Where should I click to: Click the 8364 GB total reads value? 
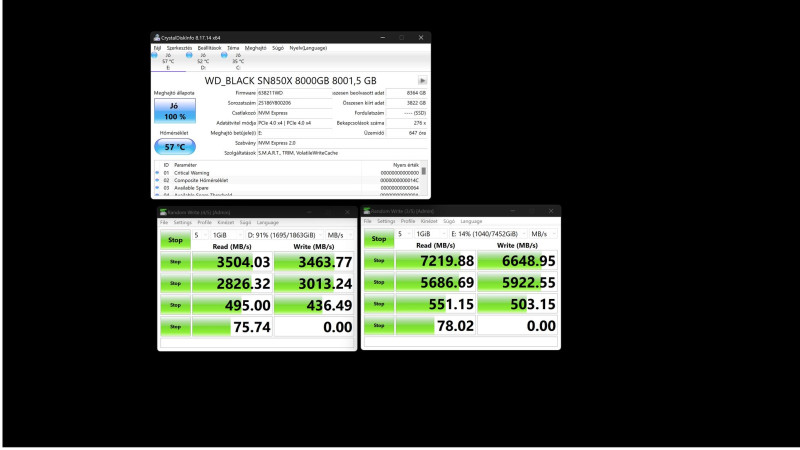point(407,93)
